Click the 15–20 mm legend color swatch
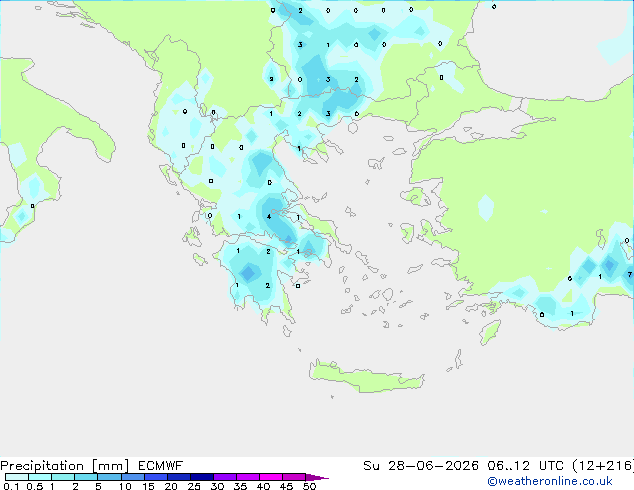This screenshot has height=490, width=634. click(x=156, y=477)
